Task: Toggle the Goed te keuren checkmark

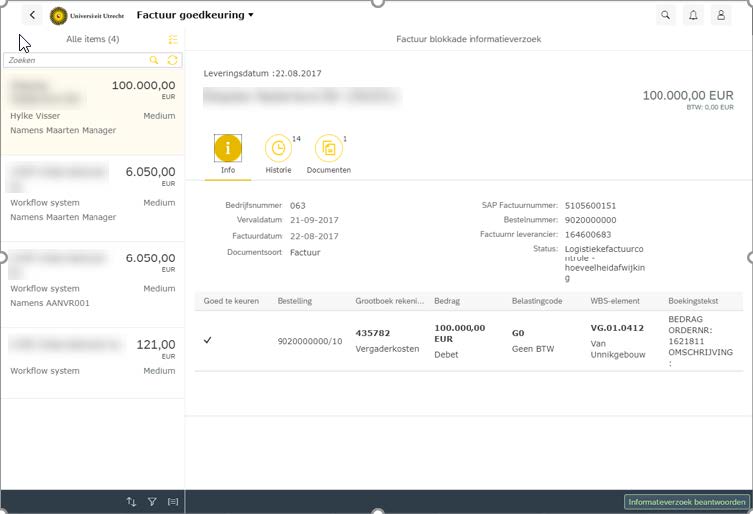Action: tap(208, 340)
